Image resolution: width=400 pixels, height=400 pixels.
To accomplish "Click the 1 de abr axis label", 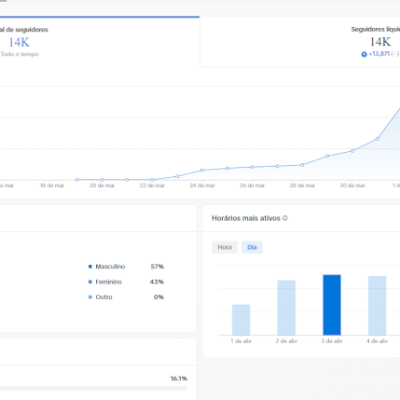I will pyautogui.click(x=241, y=341).
